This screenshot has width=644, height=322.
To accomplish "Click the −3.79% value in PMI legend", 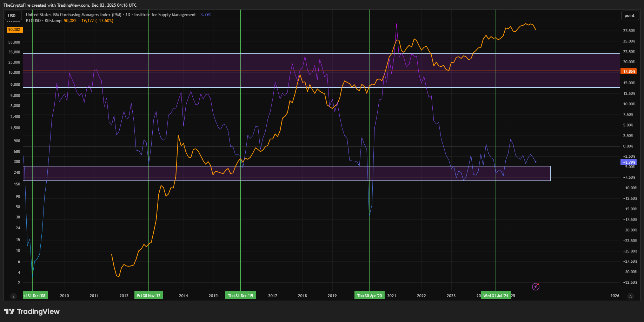I will (205, 15).
